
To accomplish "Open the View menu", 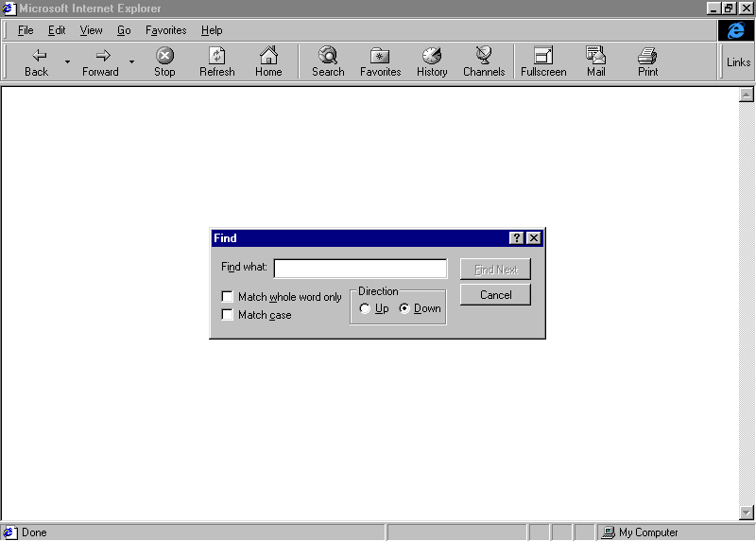I will point(91,30).
